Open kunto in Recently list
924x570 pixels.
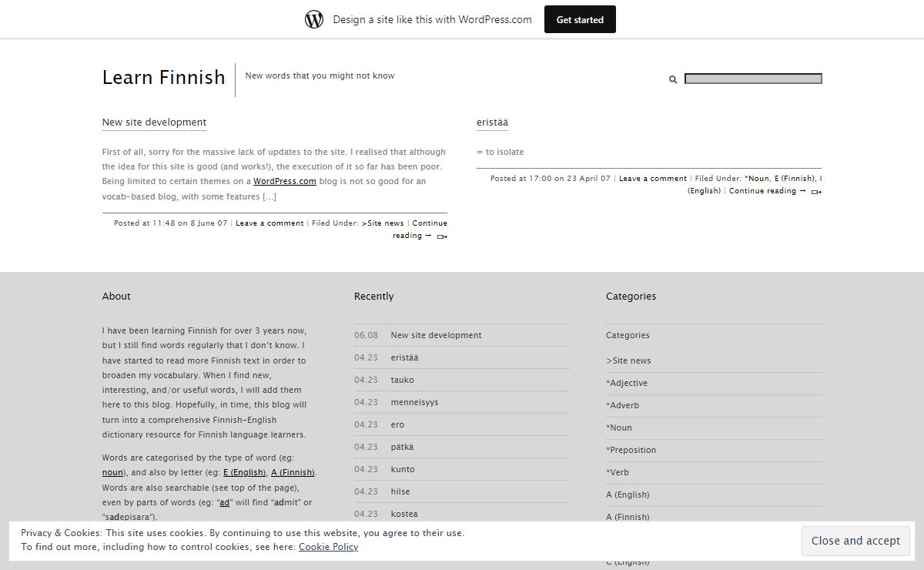[403, 469]
